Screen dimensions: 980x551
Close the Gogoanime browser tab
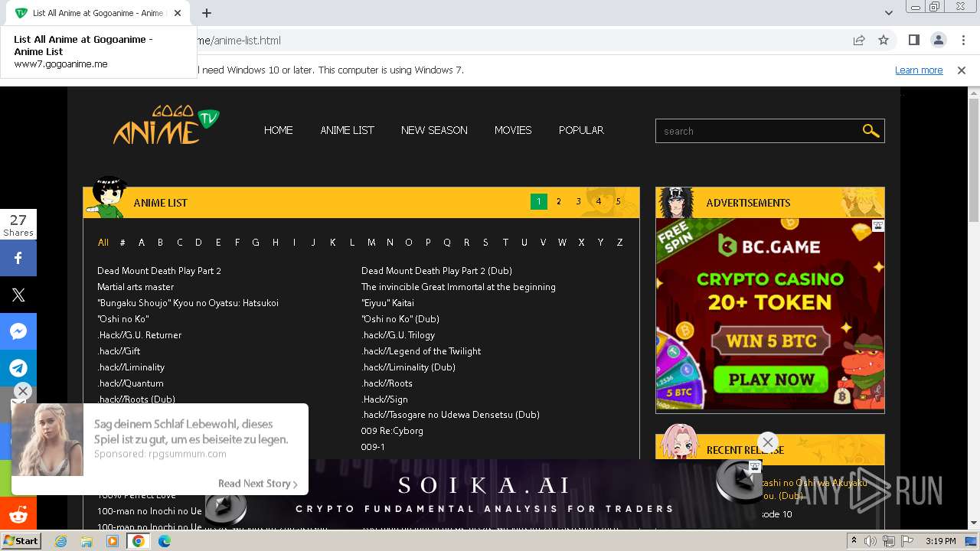[x=178, y=13]
